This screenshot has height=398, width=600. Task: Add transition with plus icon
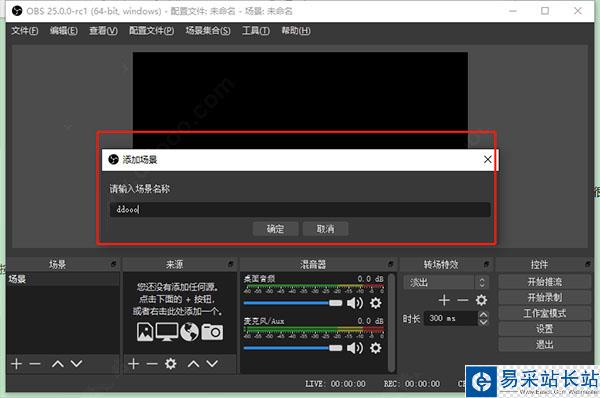[444, 300]
